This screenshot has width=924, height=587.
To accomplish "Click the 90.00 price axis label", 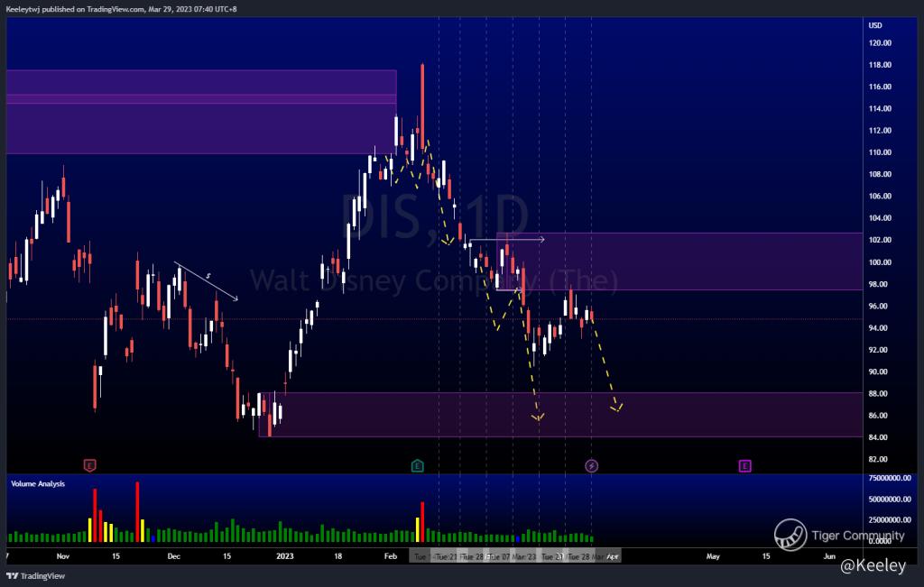I will [878, 371].
